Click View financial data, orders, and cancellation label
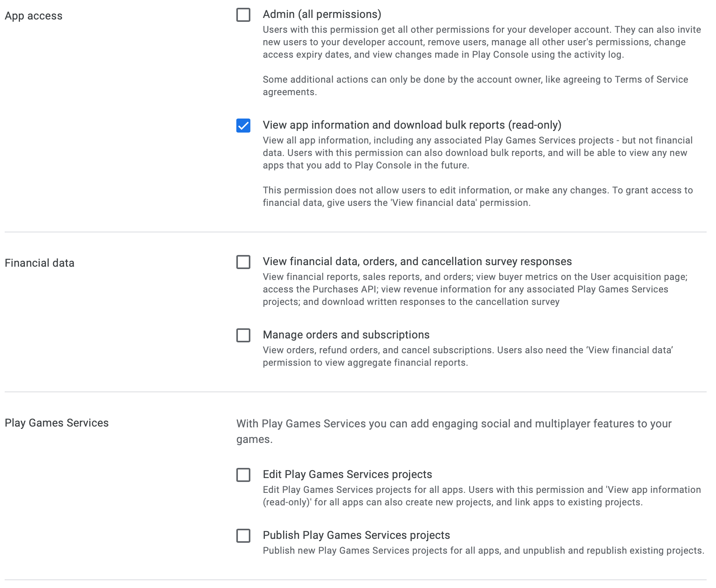This screenshot has height=588, width=716. (x=417, y=262)
